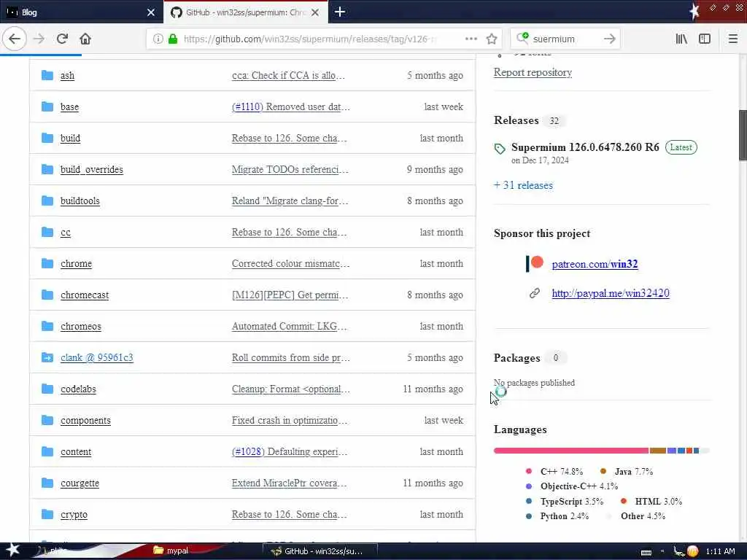Open the patreon.com/win32 sponsor link
This screenshot has height=560, width=747.
coord(595,264)
